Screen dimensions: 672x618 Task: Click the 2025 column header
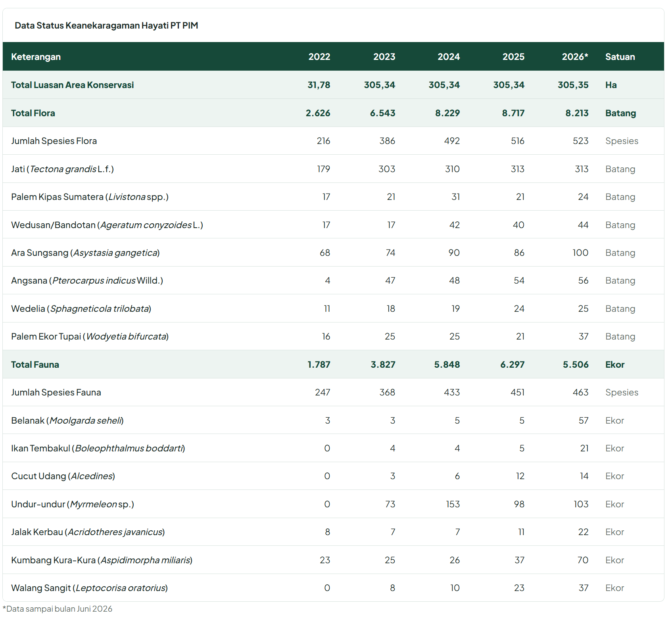click(513, 57)
